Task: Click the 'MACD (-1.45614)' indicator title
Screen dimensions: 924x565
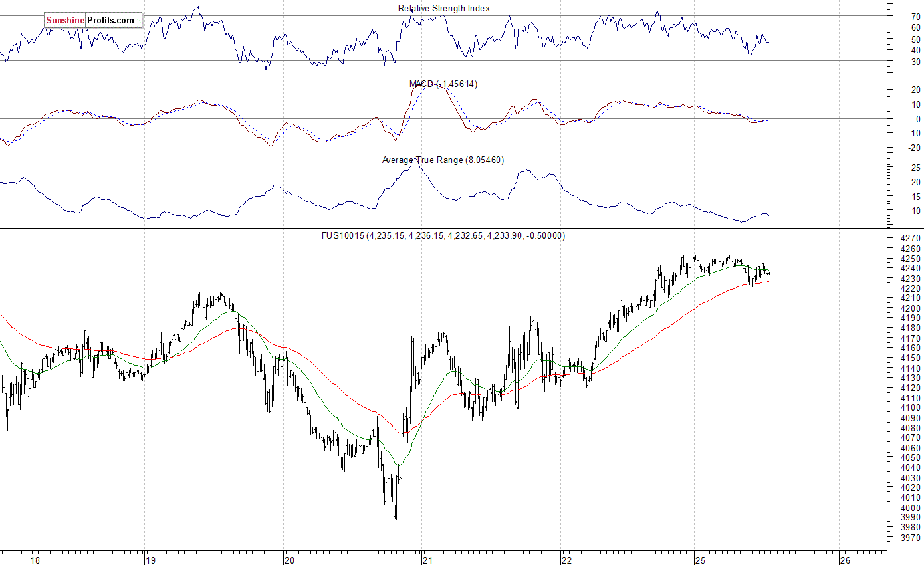Action: pyautogui.click(x=443, y=84)
